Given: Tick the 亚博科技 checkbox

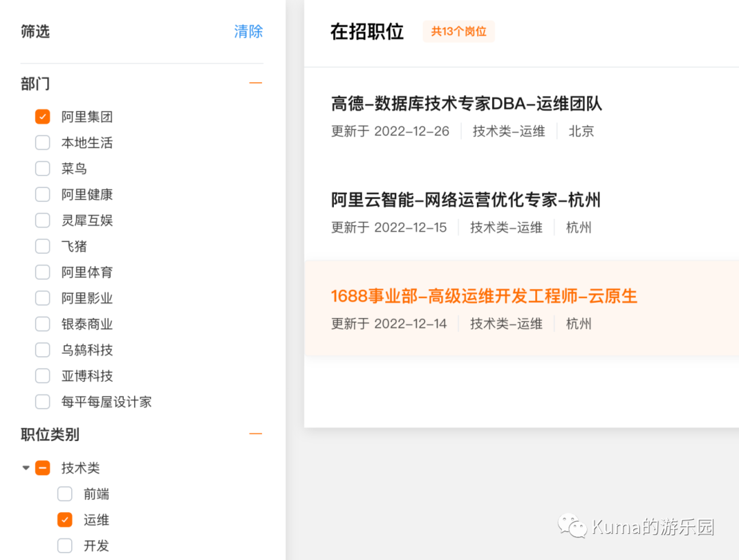Looking at the screenshot, I should pos(42,376).
